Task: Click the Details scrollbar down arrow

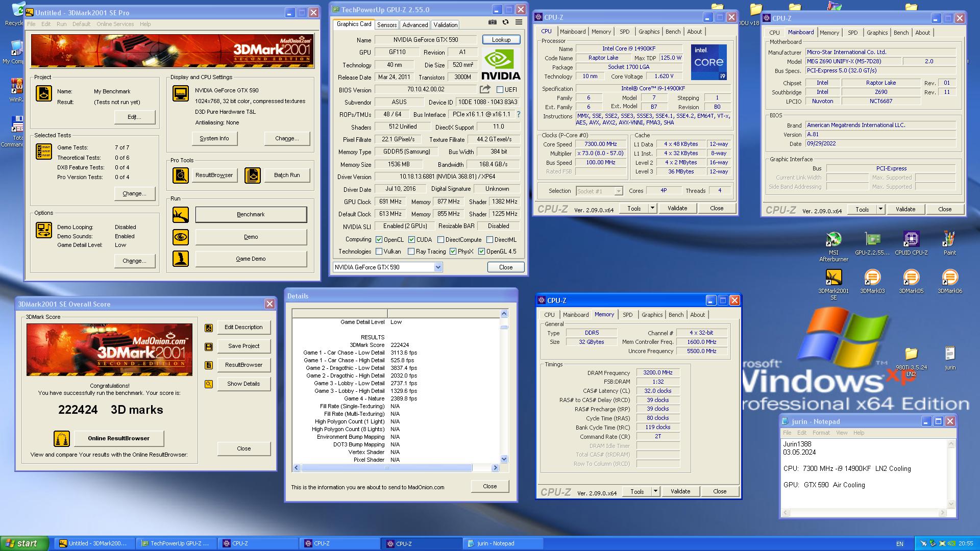Action: tap(504, 459)
